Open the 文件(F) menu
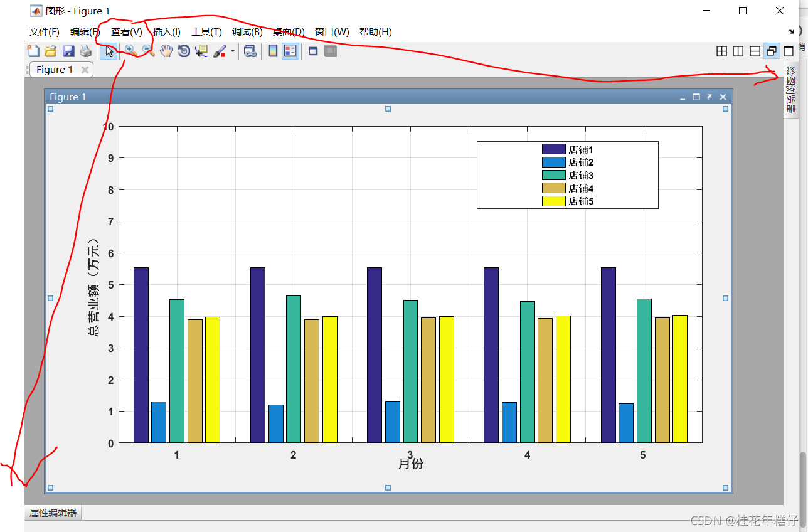Viewport: 808px width, 532px height. tap(45, 32)
